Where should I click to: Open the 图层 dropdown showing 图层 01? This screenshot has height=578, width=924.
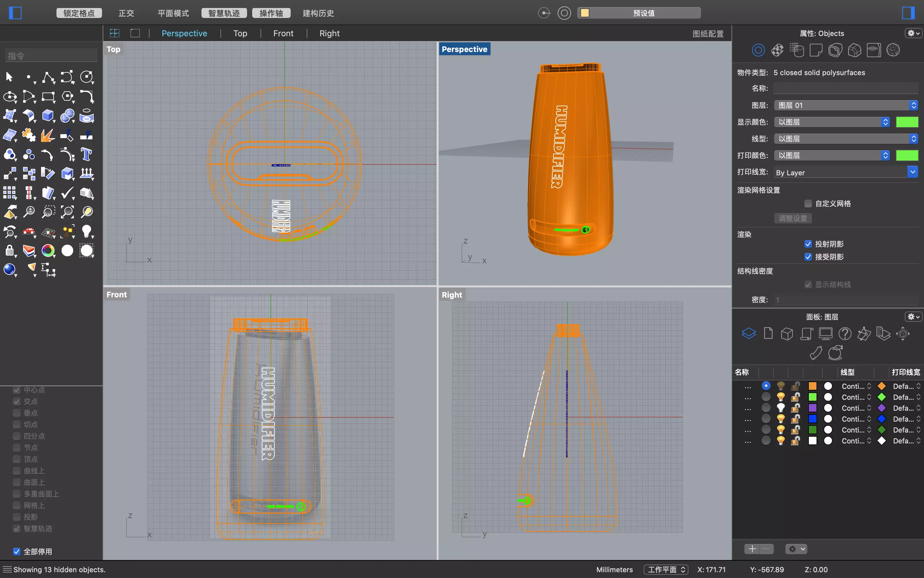[x=846, y=105]
